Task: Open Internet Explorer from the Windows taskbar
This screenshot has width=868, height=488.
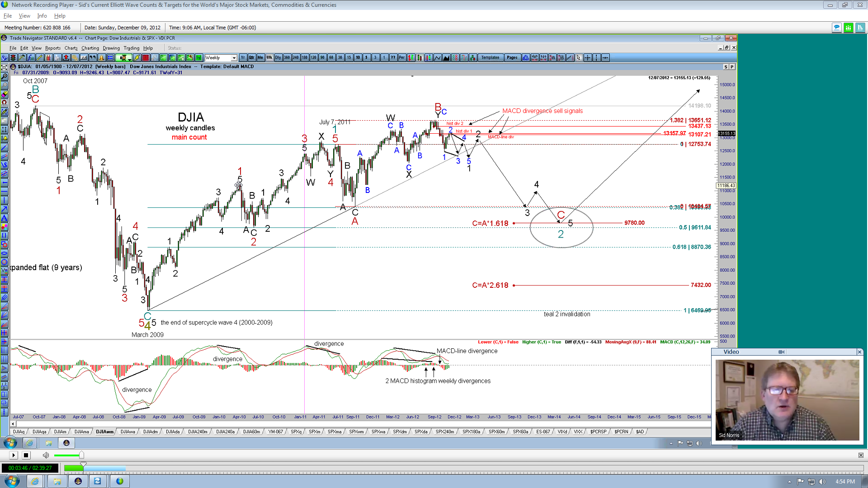Action: pos(35,482)
